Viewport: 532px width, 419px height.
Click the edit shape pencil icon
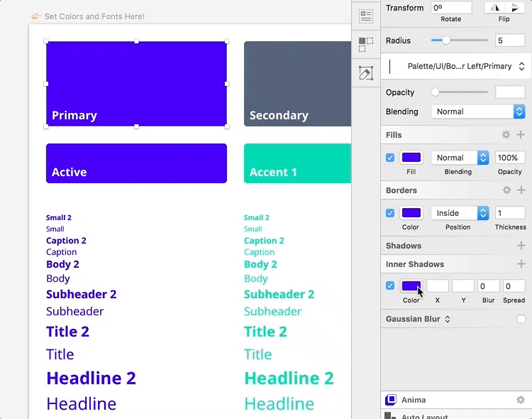pos(366,73)
